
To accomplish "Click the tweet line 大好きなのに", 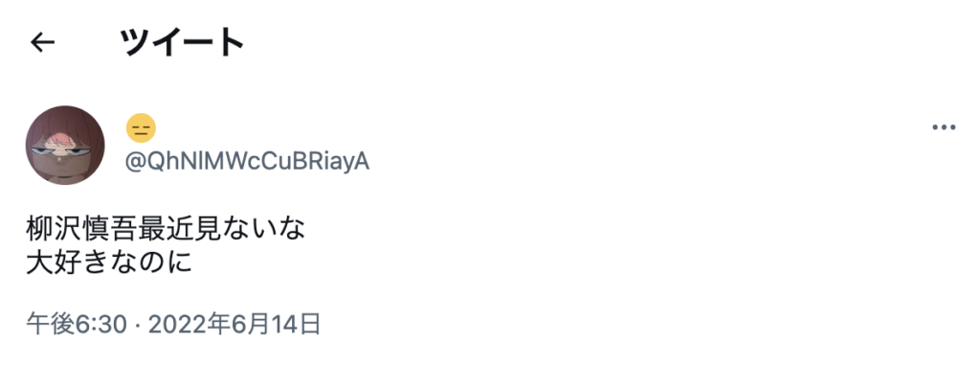I will tap(108, 262).
